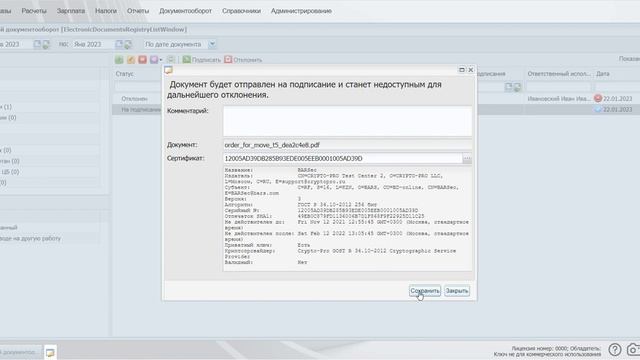The width and height of the screenshot is (640, 360).
Task: Close the signing dialog with X
Action: 471,70
